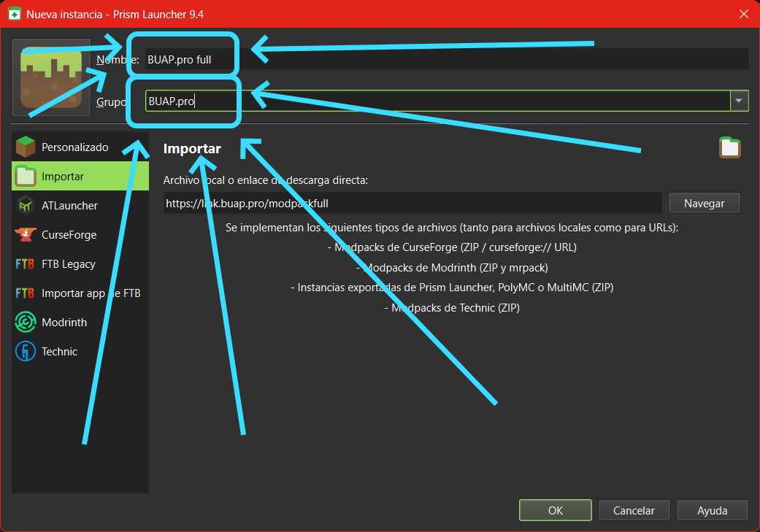Viewport: 760px width, 532px height.
Task: Switch to the Importar page
Action: [63, 177]
